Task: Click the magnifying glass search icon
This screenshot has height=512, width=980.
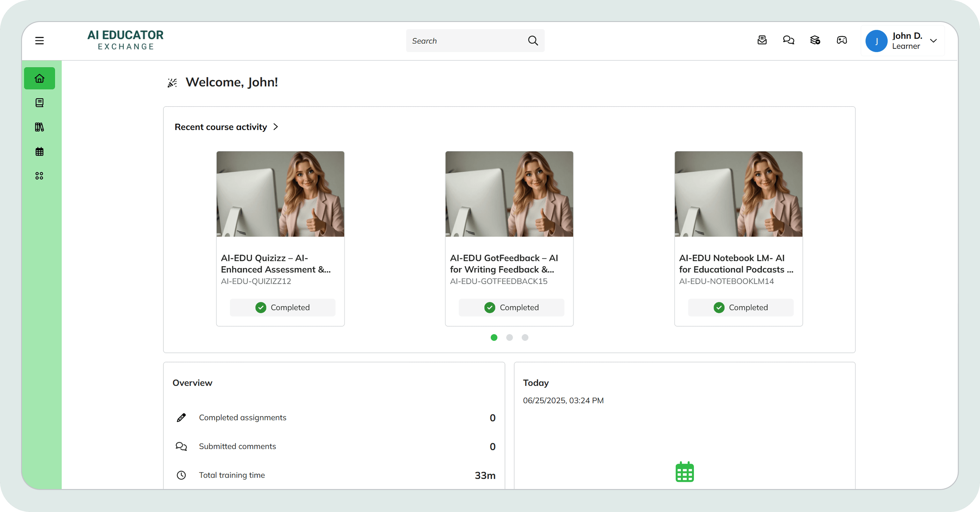Action: 533,41
